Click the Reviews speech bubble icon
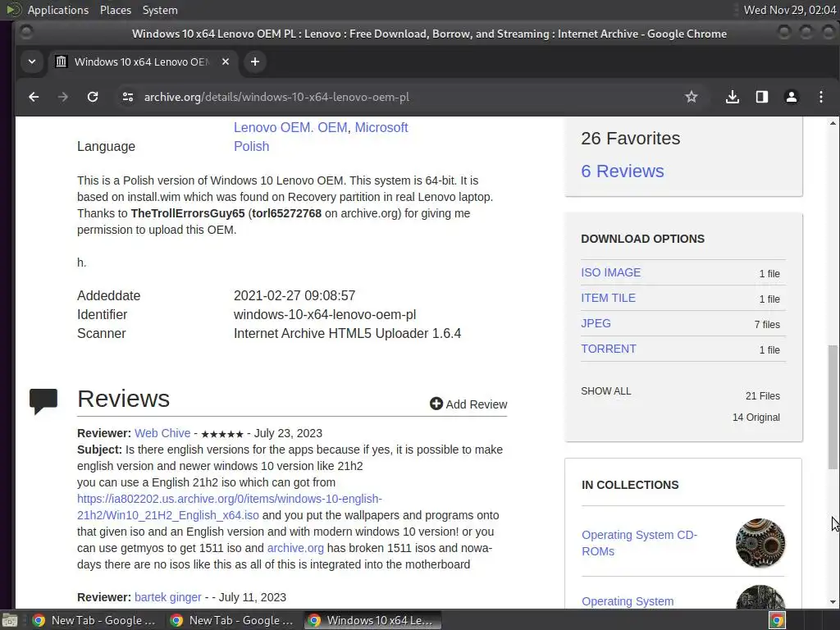The image size is (840, 630). (x=43, y=401)
